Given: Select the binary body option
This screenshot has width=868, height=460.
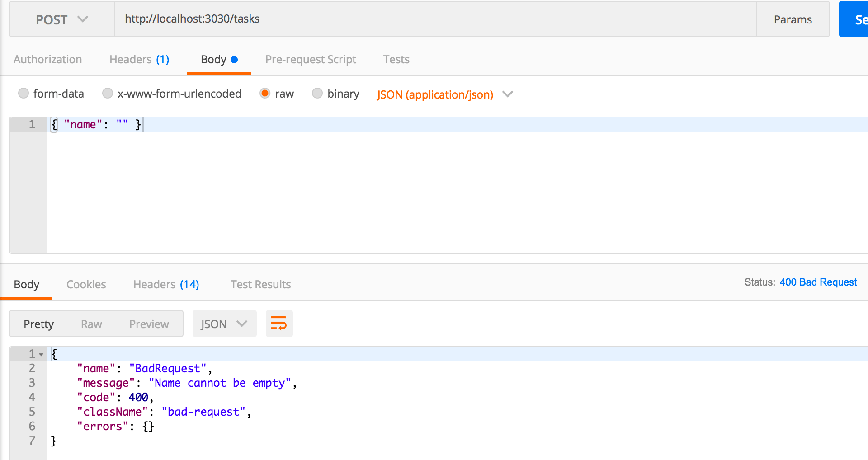Looking at the screenshot, I should 317,93.
